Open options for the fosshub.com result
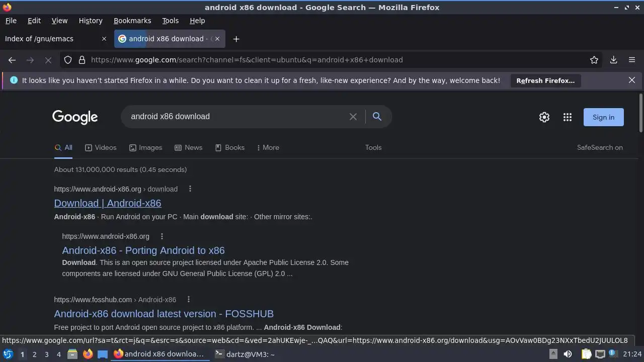 [x=188, y=300]
